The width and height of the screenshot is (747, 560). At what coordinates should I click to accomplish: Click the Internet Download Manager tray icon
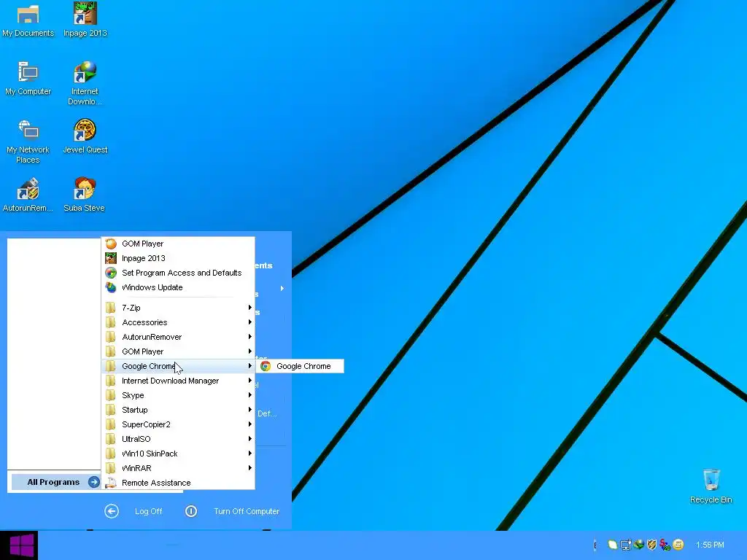click(x=638, y=545)
